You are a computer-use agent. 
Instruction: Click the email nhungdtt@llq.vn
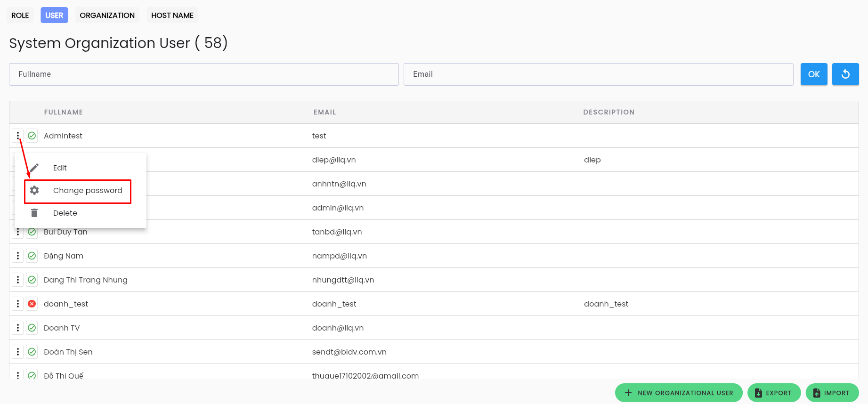pyautogui.click(x=343, y=280)
